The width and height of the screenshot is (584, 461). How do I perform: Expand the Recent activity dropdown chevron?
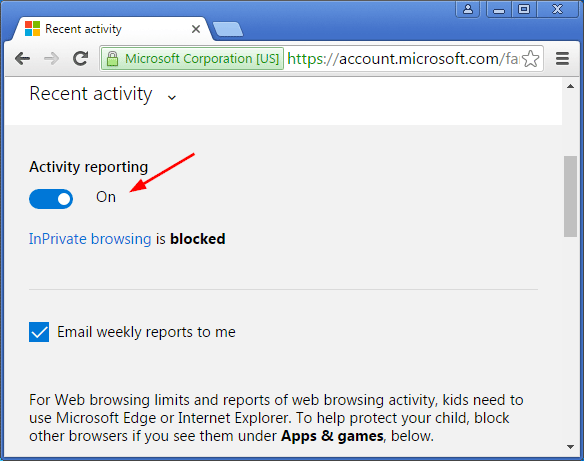point(172,98)
